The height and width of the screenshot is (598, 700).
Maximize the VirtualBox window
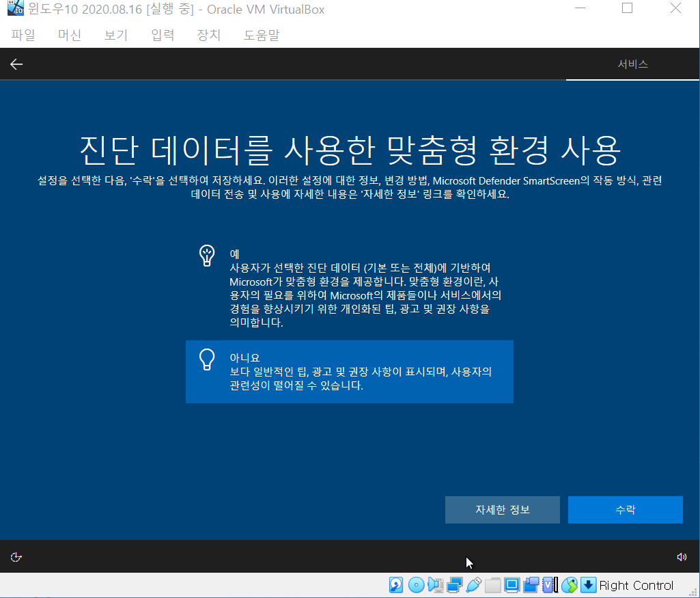627,8
